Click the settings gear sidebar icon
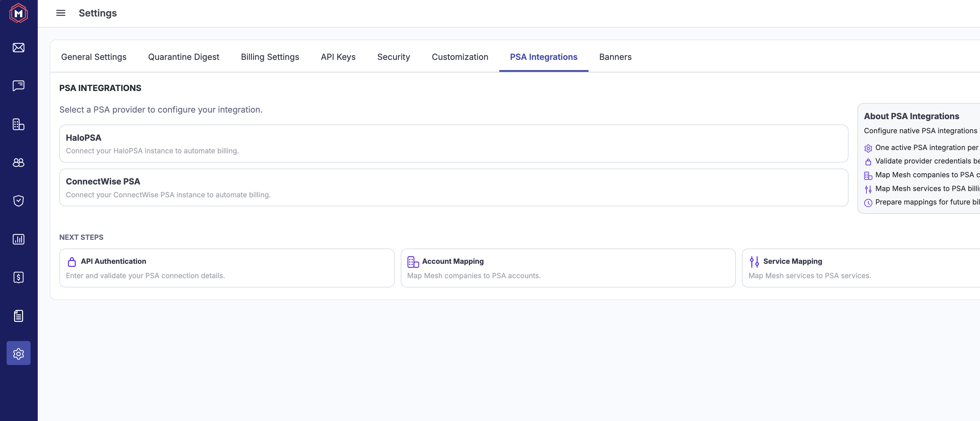The width and height of the screenshot is (980, 421). pos(19,353)
